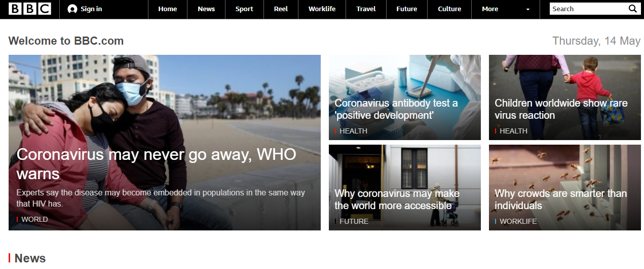
Task: Click the search magnifier icon
Action: [632, 9]
